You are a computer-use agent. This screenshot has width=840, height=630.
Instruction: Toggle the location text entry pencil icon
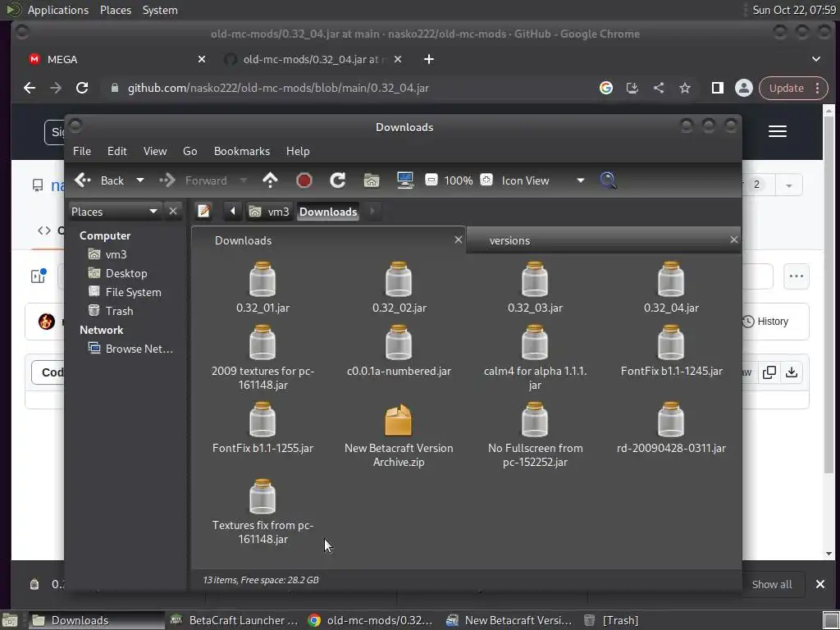click(x=203, y=211)
